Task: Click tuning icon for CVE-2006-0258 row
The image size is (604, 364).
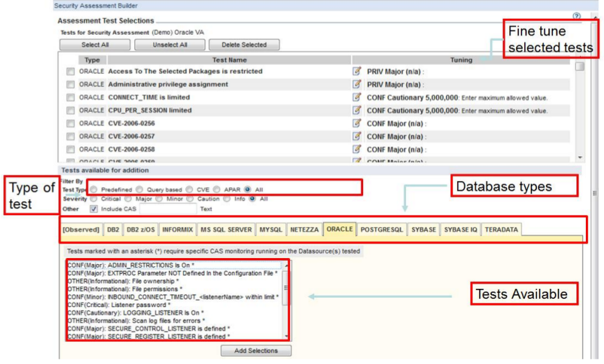Action: (357, 149)
